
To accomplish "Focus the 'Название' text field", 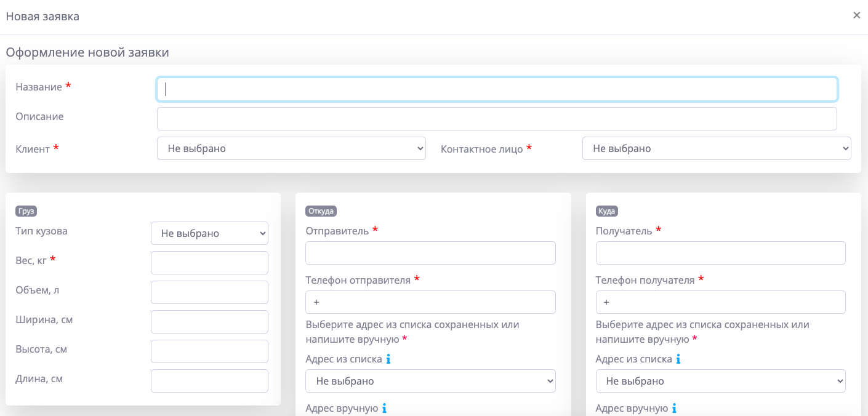I will (497, 89).
